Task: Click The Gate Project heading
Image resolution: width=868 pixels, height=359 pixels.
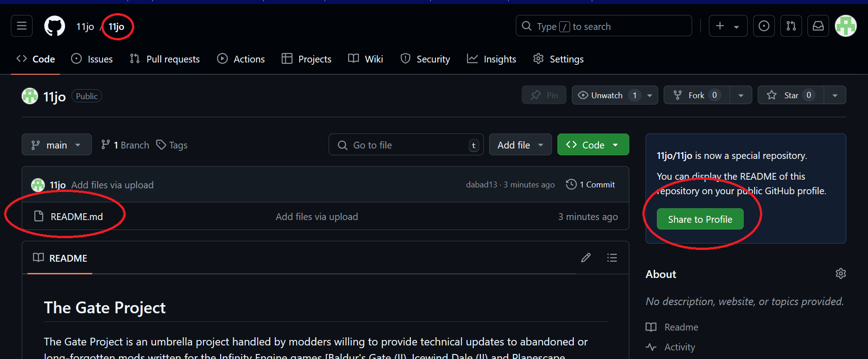Action: click(105, 307)
